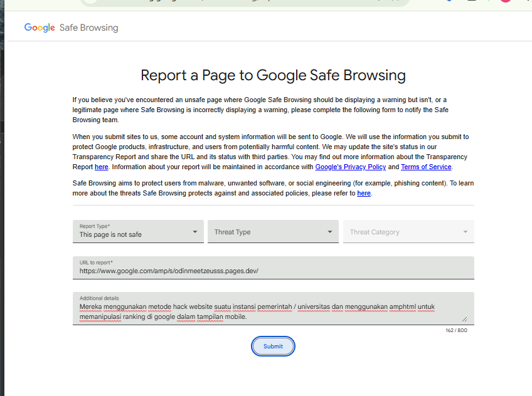Click the Google Safe Browsing logo

coord(72,28)
